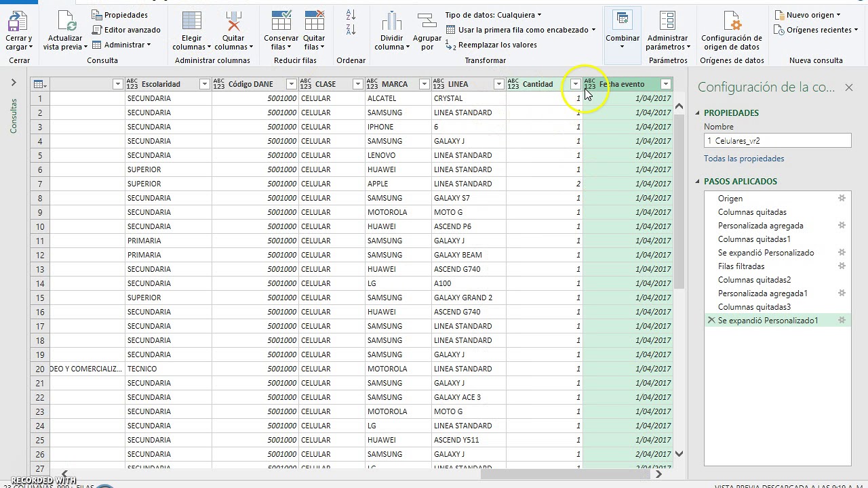Open the Nuevo origen dropdown

tap(807, 15)
